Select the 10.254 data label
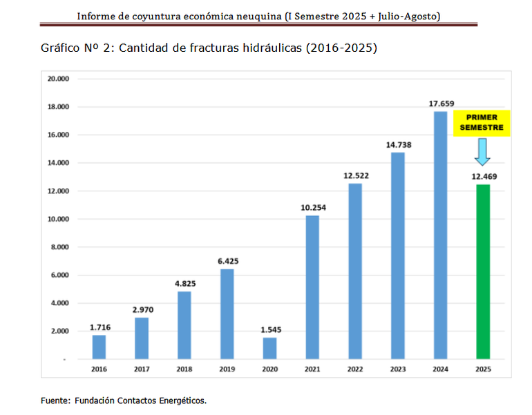The image size is (532, 415). click(x=312, y=208)
